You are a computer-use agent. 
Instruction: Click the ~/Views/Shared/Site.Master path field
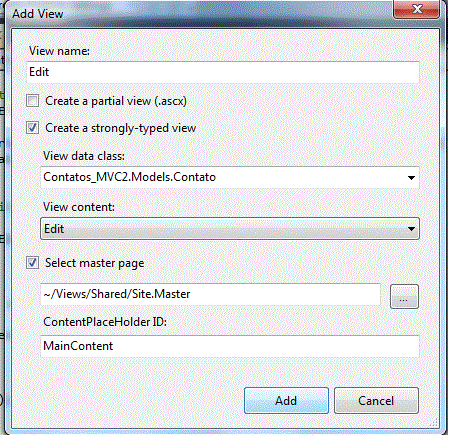point(210,294)
